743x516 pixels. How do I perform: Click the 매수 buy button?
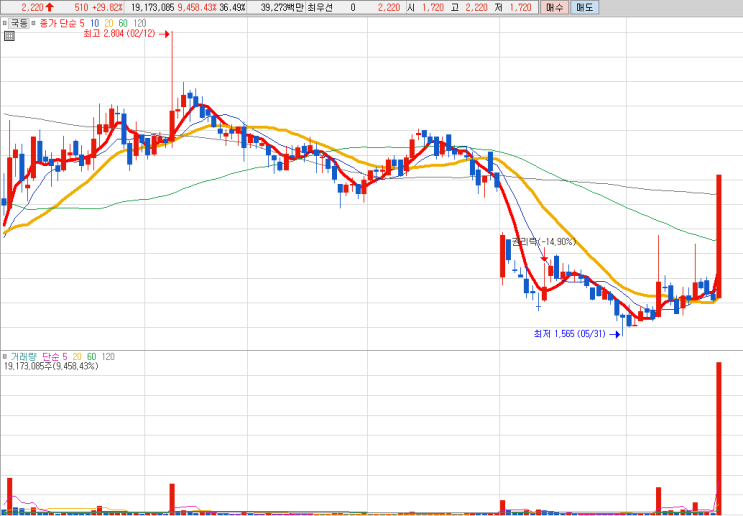tap(554, 8)
